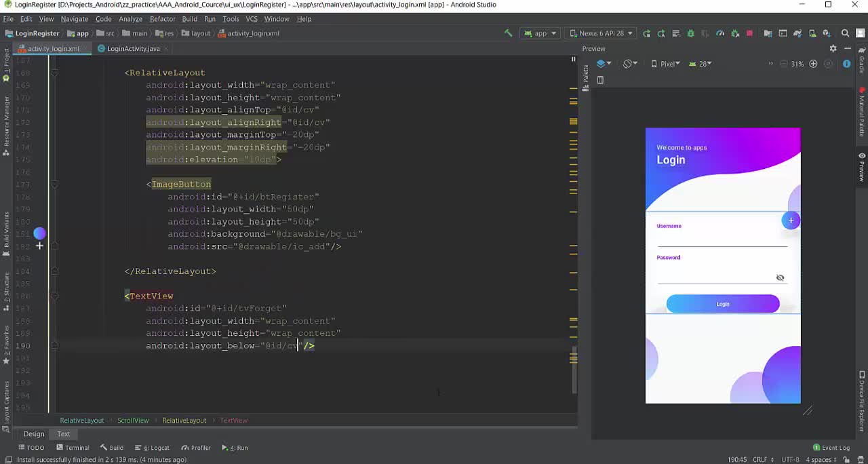
Task: Open the Nexus 6 API 28 device dropdown
Action: point(601,33)
